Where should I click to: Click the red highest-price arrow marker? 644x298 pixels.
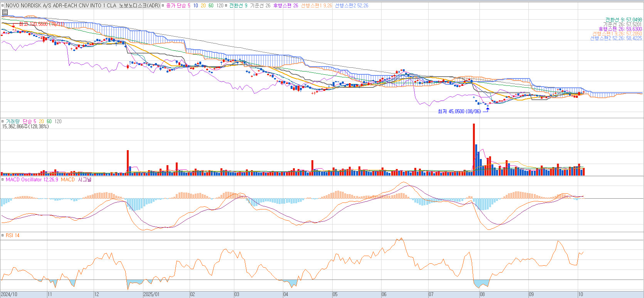pos(14,25)
